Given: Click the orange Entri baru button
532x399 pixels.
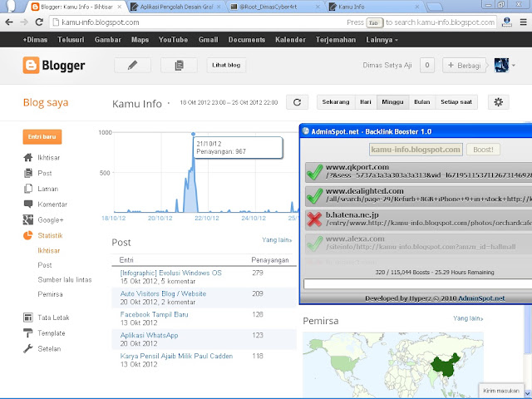Looking at the screenshot, I should click(x=42, y=136).
